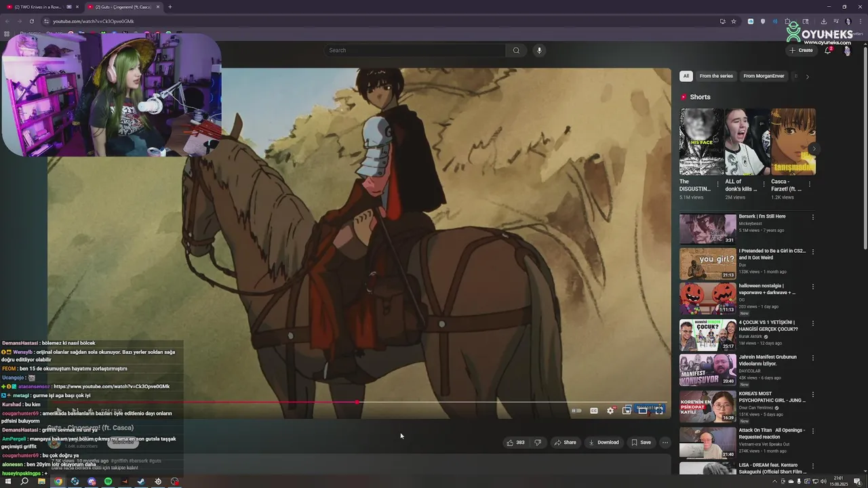This screenshot has width=868, height=488.
Task: Open Chrome downloads icon
Action: [x=823, y=21]
